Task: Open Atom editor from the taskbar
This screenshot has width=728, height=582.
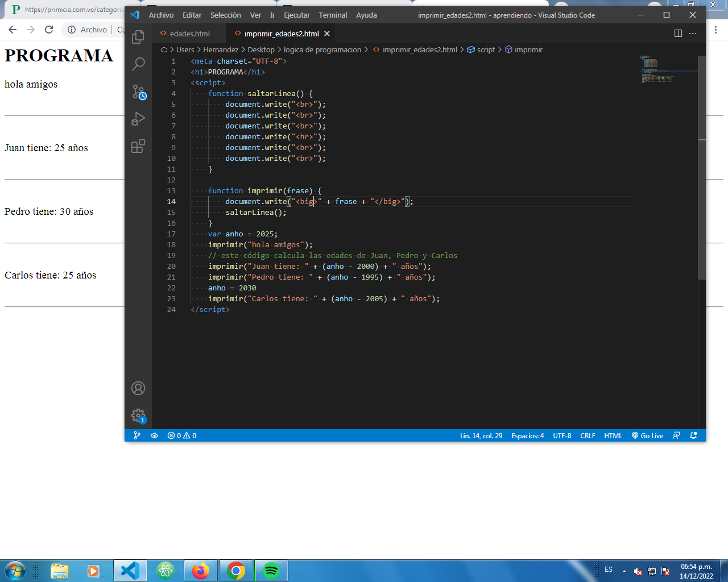Action: (166, 571)
